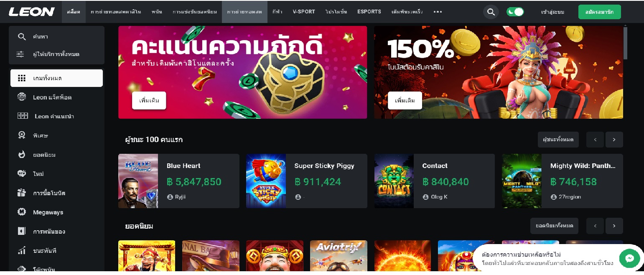644x275 pixels.
Task: Open the Blue Heart game thumbnail
Action: coord(138,181)
